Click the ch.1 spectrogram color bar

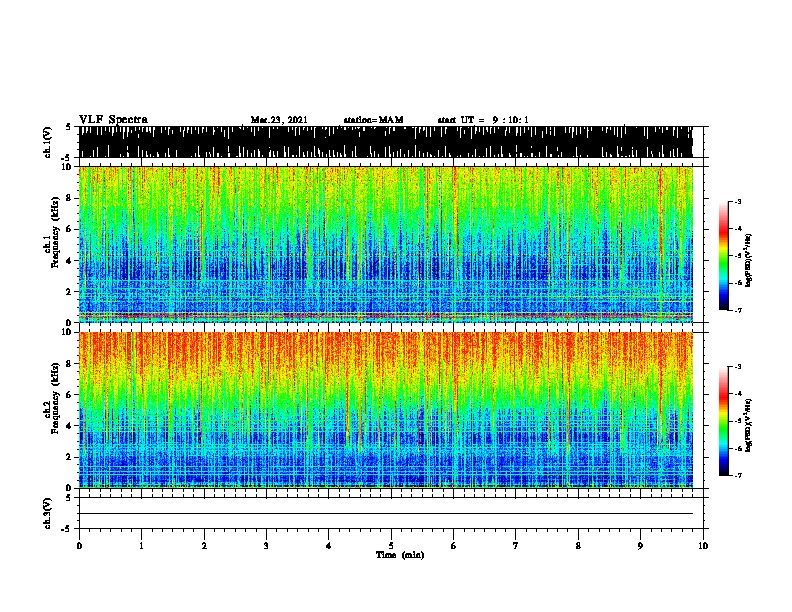pos(724,256)
